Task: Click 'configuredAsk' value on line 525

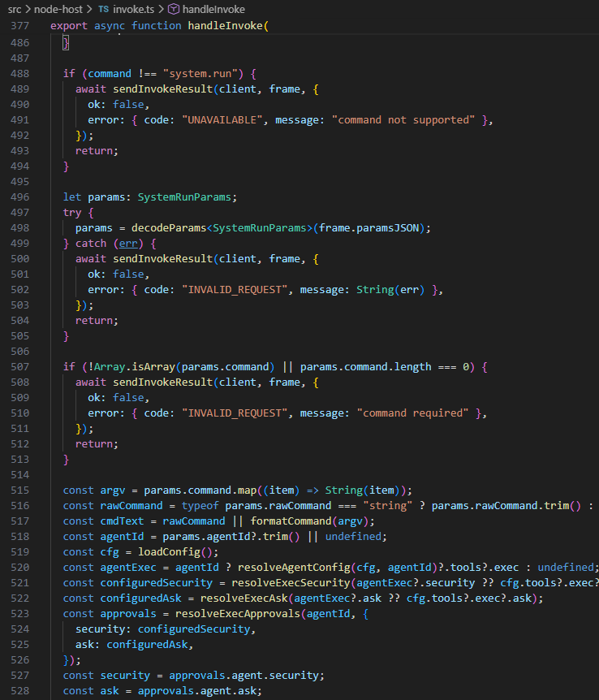Action: (147, 645)
